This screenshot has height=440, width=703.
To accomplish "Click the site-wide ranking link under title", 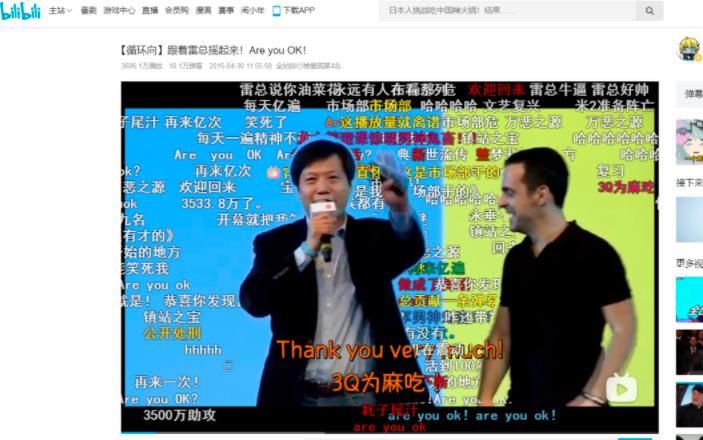I will pyautogui.click(x=309, y=66).
